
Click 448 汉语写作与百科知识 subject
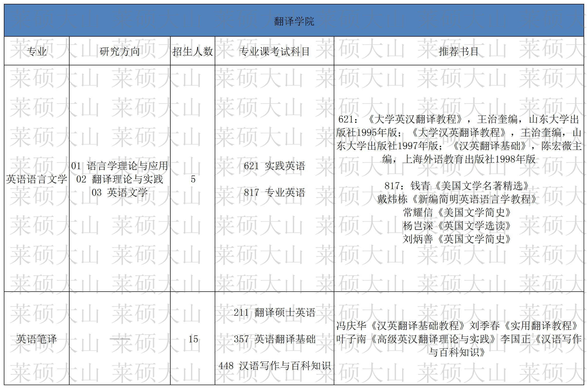click(x=275, y=366)
